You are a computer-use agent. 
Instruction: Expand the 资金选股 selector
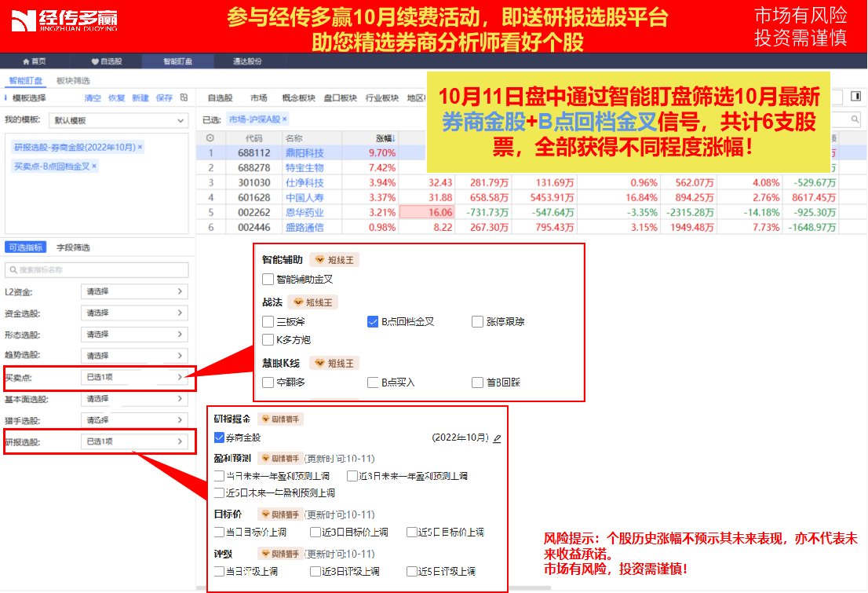[134, 313]
